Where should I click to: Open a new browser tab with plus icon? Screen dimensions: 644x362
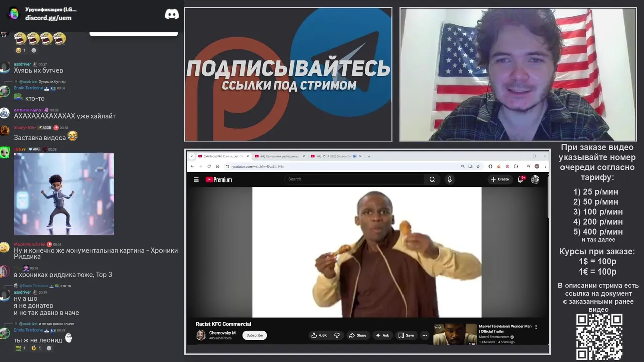[x=369, y=156]
